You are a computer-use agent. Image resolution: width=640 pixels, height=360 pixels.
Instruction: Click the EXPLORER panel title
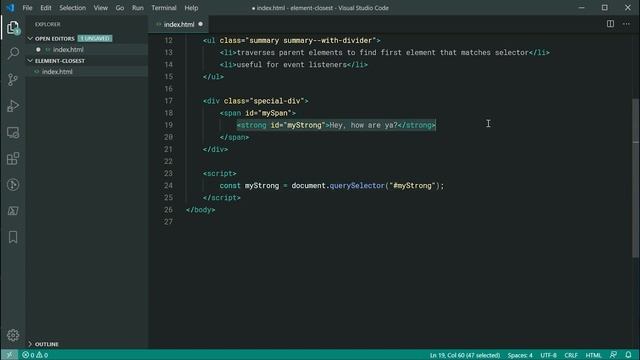click(47, 24)
